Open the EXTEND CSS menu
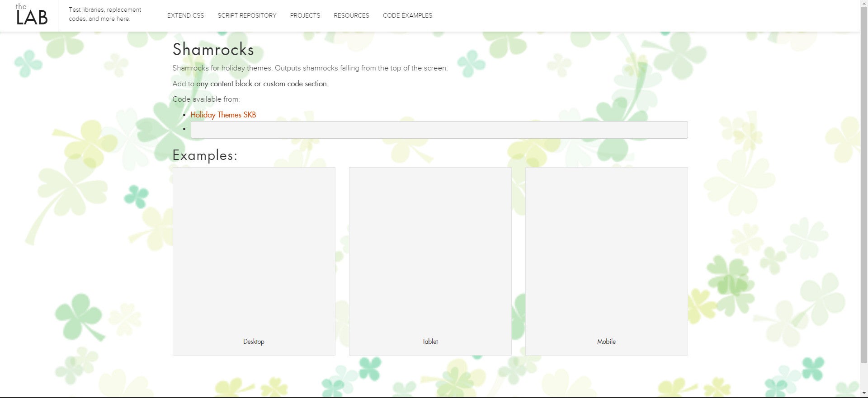The width and height of the screenshot is (868, 398). point(185,15)
